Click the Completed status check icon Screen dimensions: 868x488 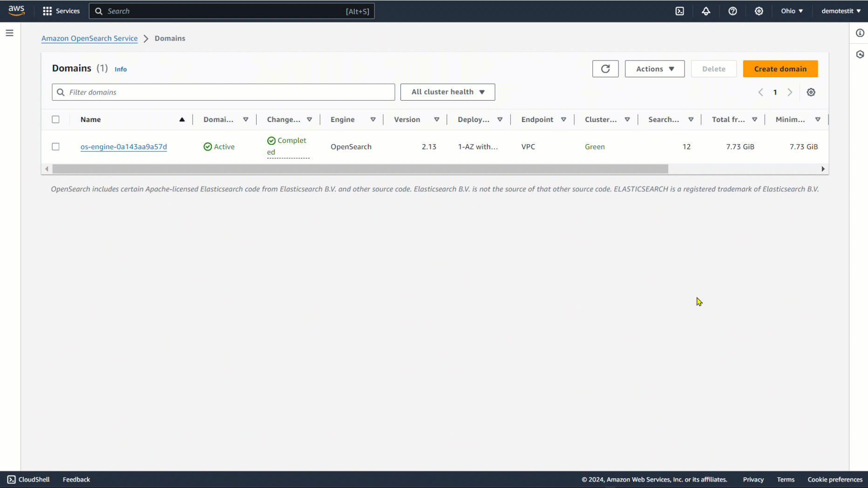pos(271,141)
